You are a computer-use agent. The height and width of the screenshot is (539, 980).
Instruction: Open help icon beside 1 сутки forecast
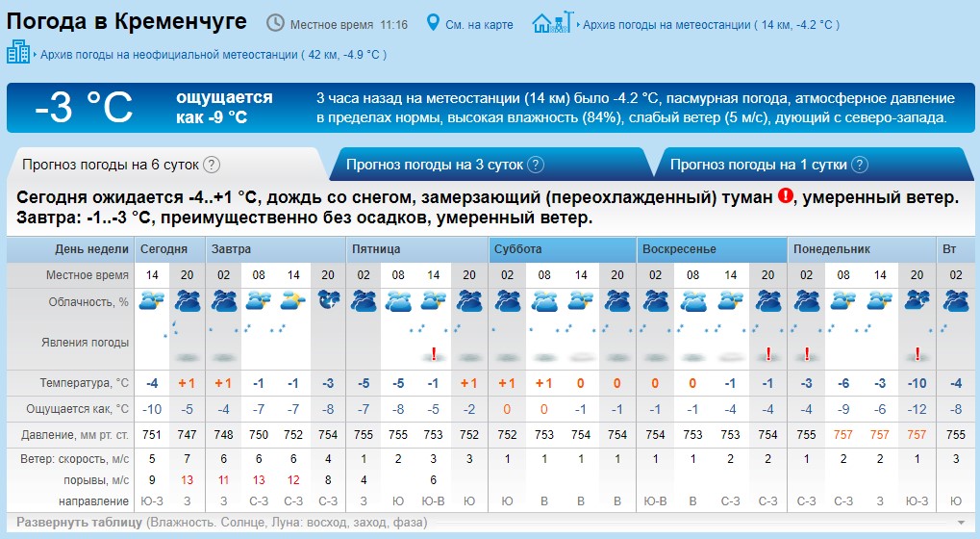pos(860,165)
